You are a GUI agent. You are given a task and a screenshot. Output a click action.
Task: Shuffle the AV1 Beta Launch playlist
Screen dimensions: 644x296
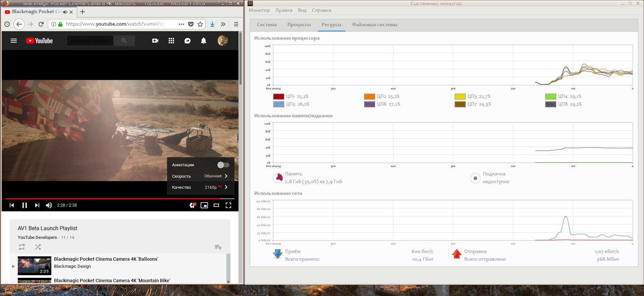tap(38, 247)
